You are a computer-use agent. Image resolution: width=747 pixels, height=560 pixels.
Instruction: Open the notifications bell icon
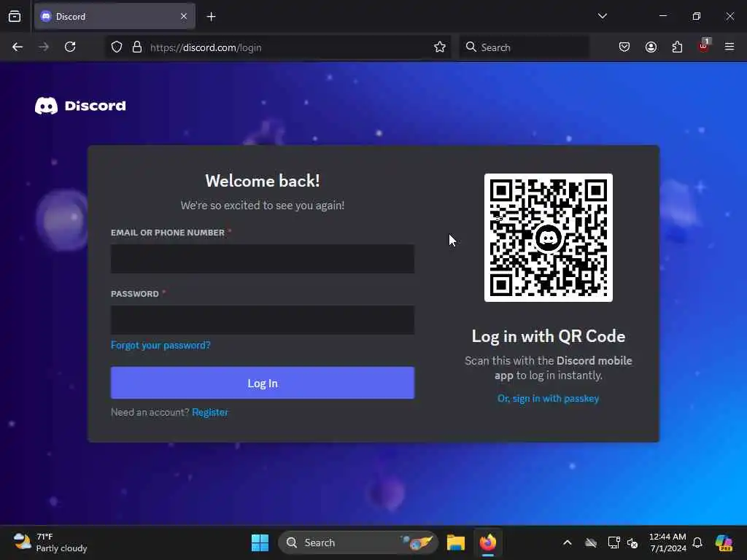coord(697,542)
